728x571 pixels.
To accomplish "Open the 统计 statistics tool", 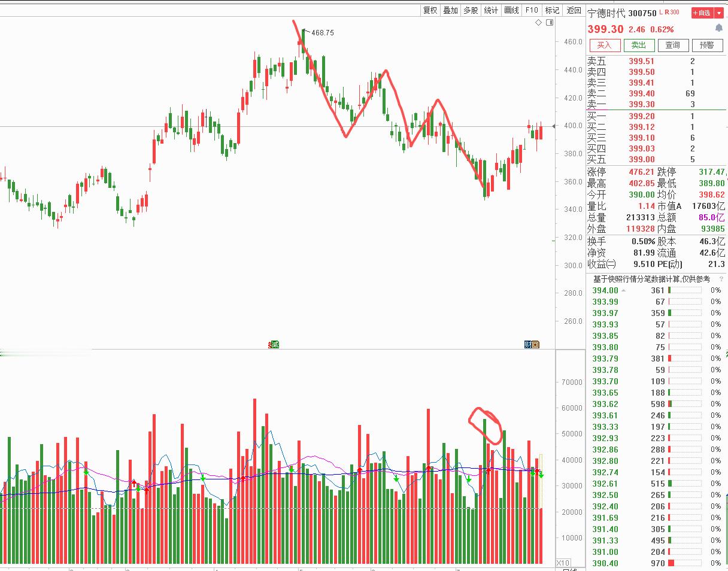I will 491,10.
